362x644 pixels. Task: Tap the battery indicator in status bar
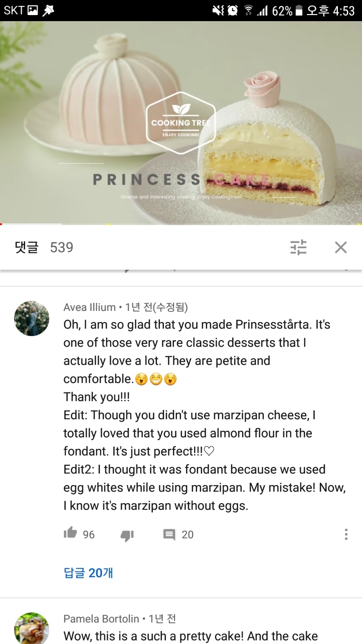(299, 11)
